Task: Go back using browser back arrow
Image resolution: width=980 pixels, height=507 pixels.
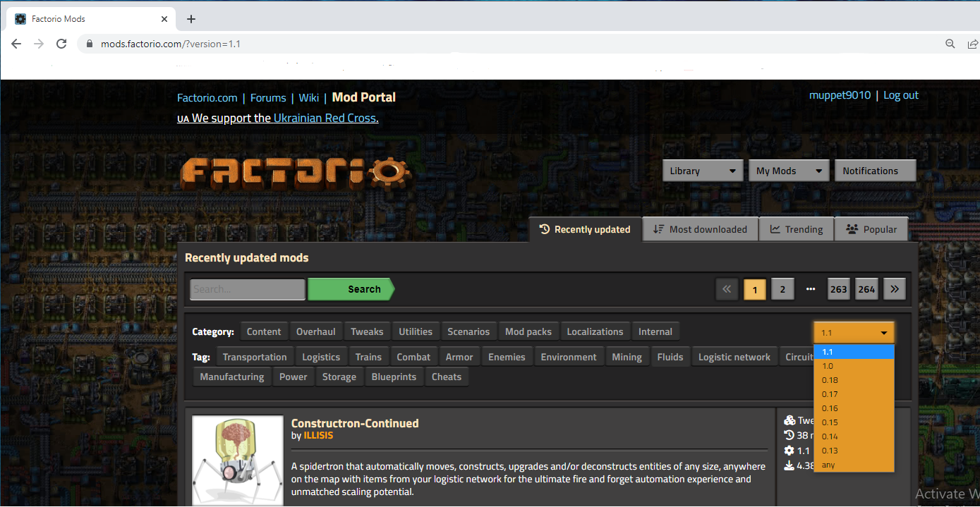Action: click(x=16, y=44)
